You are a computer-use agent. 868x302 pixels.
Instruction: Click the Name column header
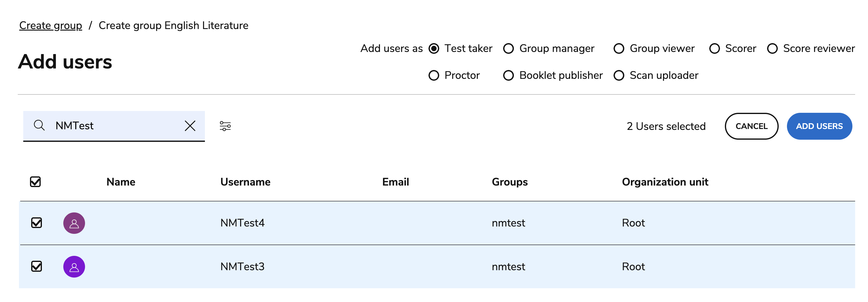point(121,182)
